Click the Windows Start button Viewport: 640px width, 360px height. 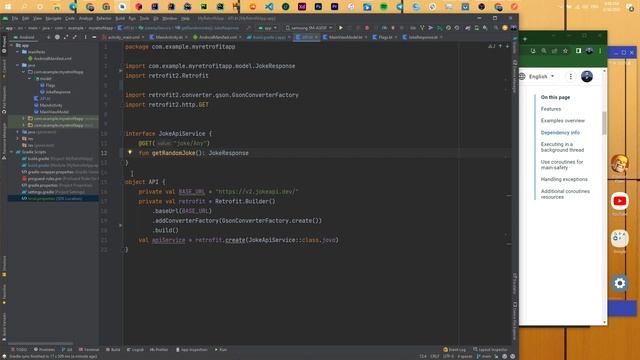pyautogui.click(x=7, y=7)
